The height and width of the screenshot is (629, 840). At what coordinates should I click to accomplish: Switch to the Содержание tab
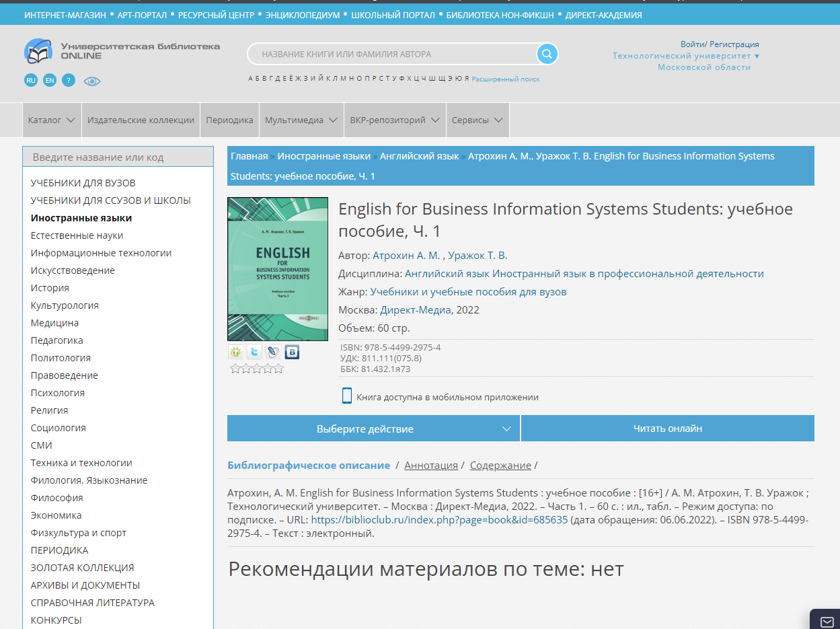(500, 466)
